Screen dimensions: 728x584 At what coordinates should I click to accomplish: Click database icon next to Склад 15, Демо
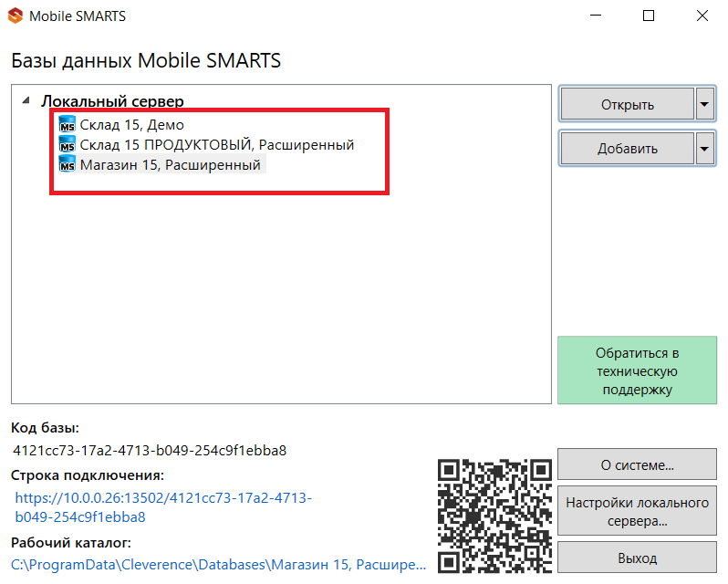[x=68, y=124]
